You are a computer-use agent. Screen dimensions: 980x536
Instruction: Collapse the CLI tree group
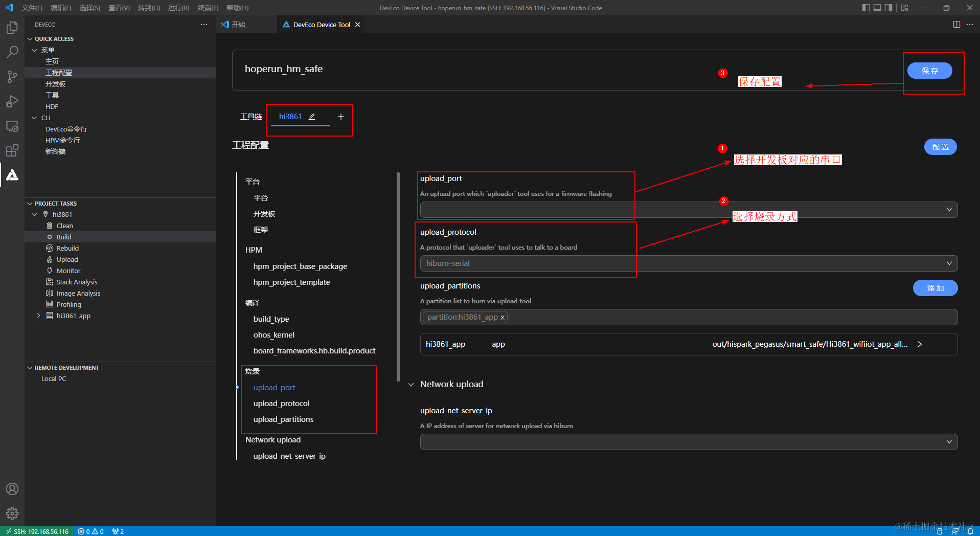[x=34, y=118]
